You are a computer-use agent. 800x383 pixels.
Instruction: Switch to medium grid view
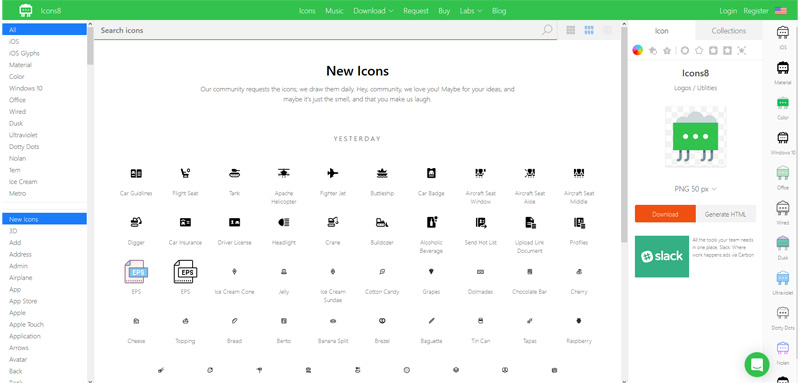coord(589,30)
